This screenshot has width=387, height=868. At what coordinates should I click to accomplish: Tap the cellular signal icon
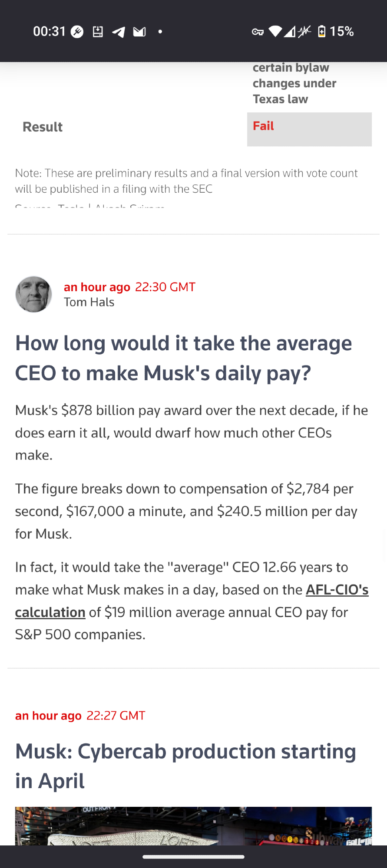coord(289,31)
